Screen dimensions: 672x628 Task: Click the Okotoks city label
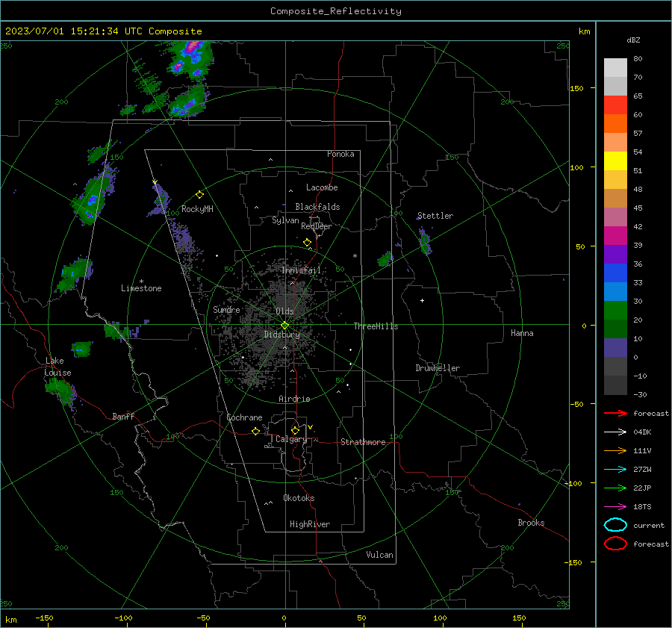pyautogui.click(x=299, y=498)
